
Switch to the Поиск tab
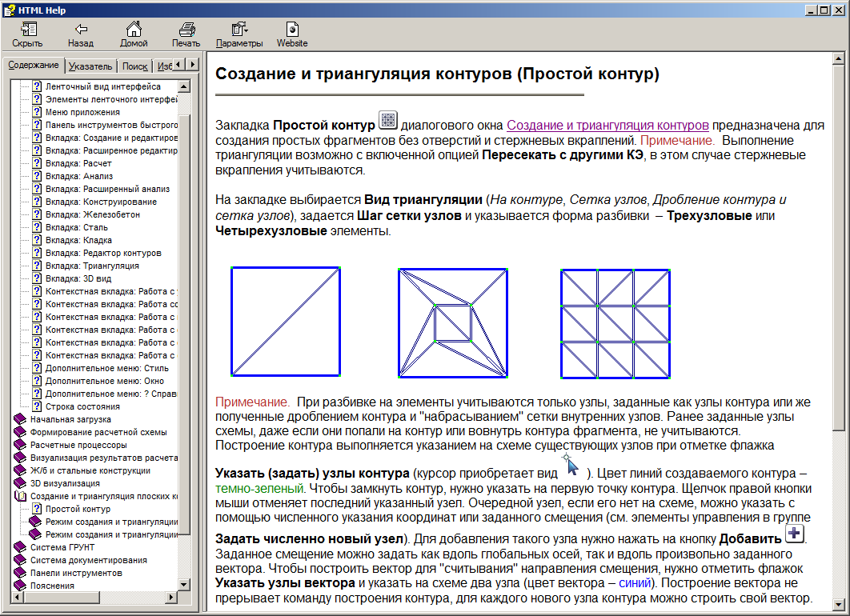pos(134,66)
